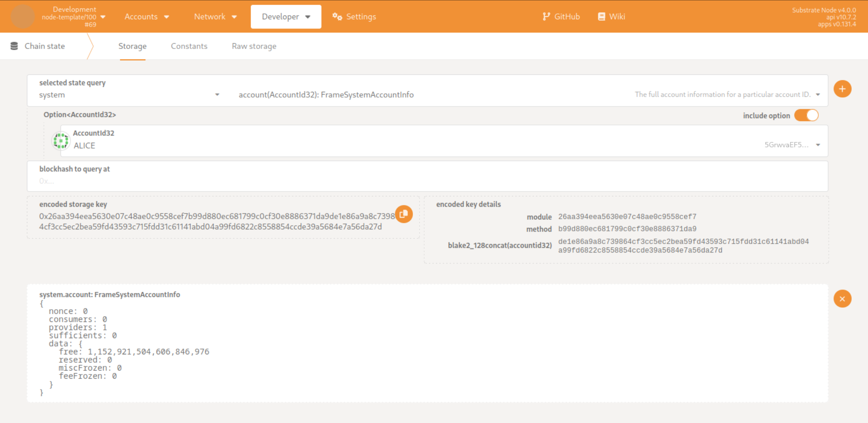The width and height of the screenshot is (868, 423).
Task: Copy the encoded storage key
Action: [x=404, y=214]
